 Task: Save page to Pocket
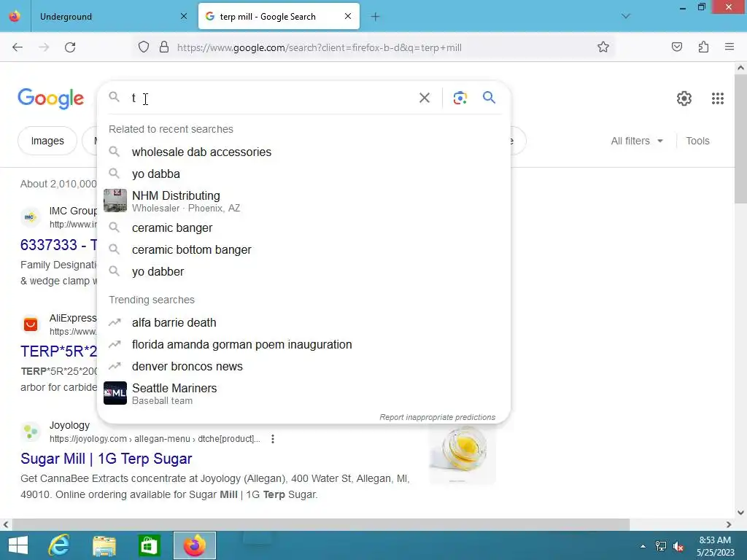pos(677,47)
